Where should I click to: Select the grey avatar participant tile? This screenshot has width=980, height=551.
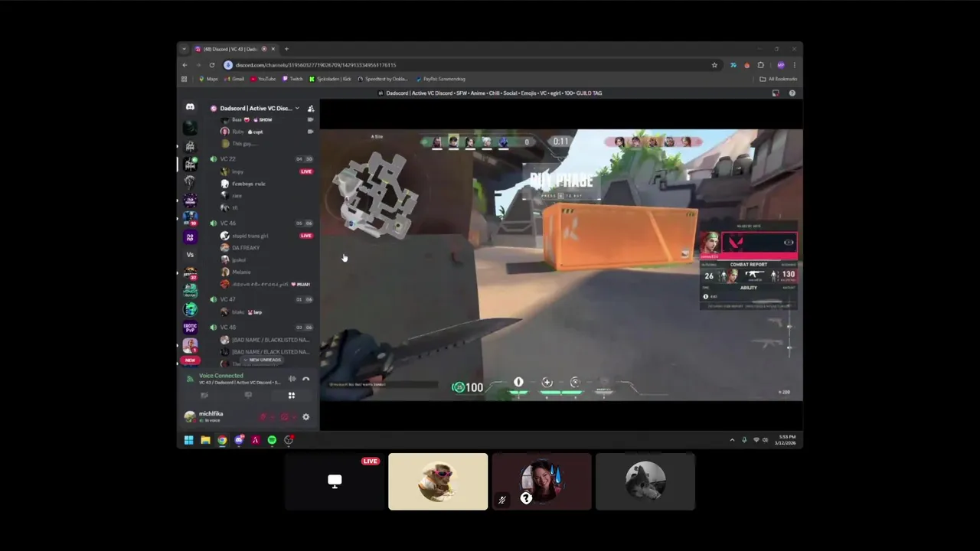(x=645, y=481)
